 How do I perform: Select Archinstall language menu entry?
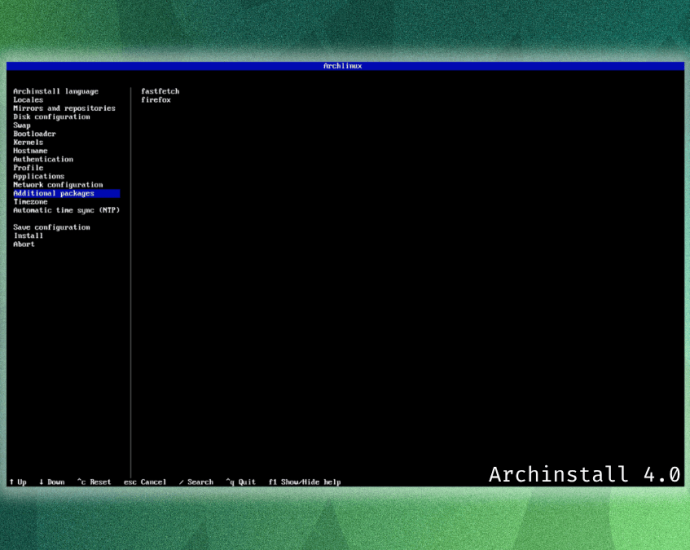[56, 91]
